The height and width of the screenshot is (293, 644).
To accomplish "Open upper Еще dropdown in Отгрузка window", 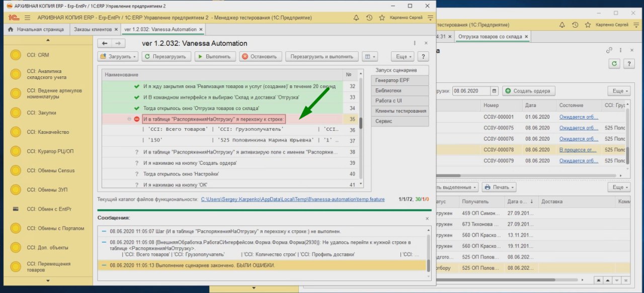I will click(619, 91).
